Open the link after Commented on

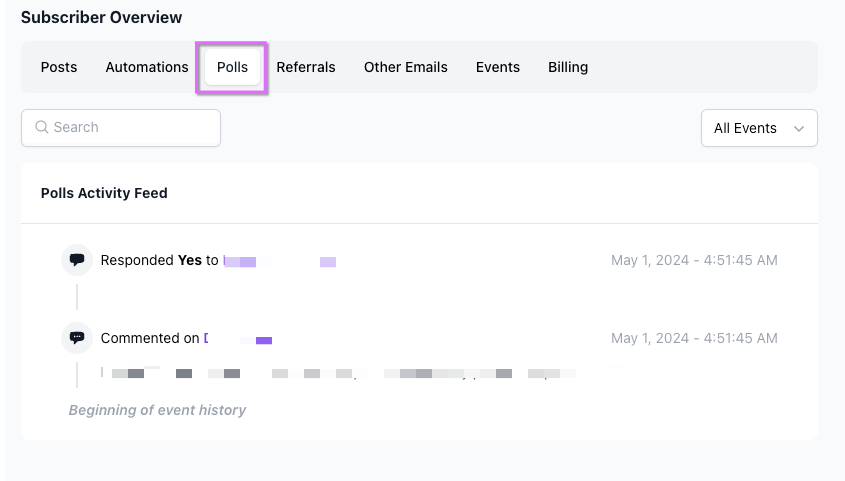[x=239, y=339]
